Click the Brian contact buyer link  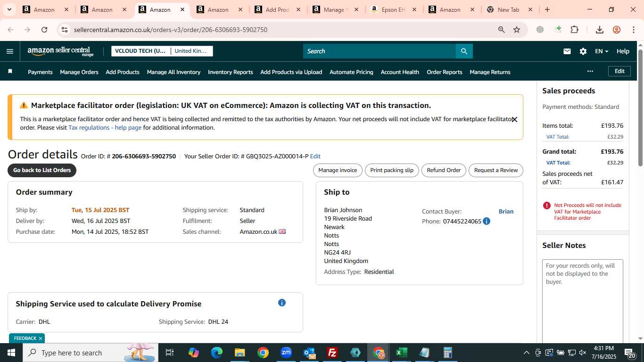click(x=506, y=212)
